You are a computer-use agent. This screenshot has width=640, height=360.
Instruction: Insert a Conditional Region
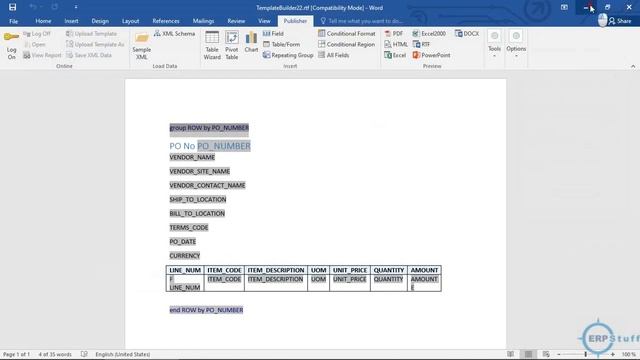click(347, 44)
